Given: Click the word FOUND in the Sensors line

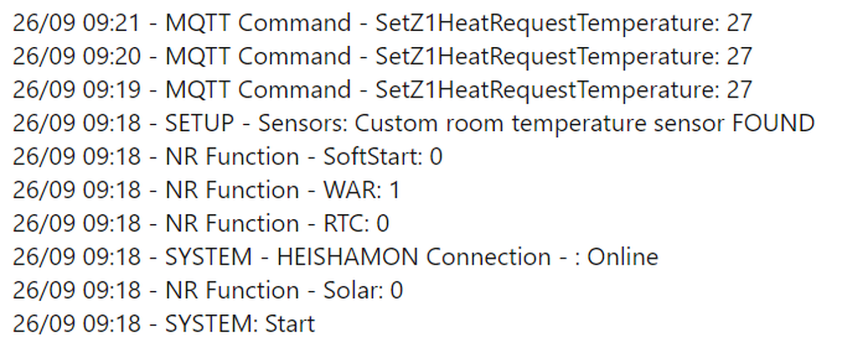Looking at the screenshot, I should (773, 123).
